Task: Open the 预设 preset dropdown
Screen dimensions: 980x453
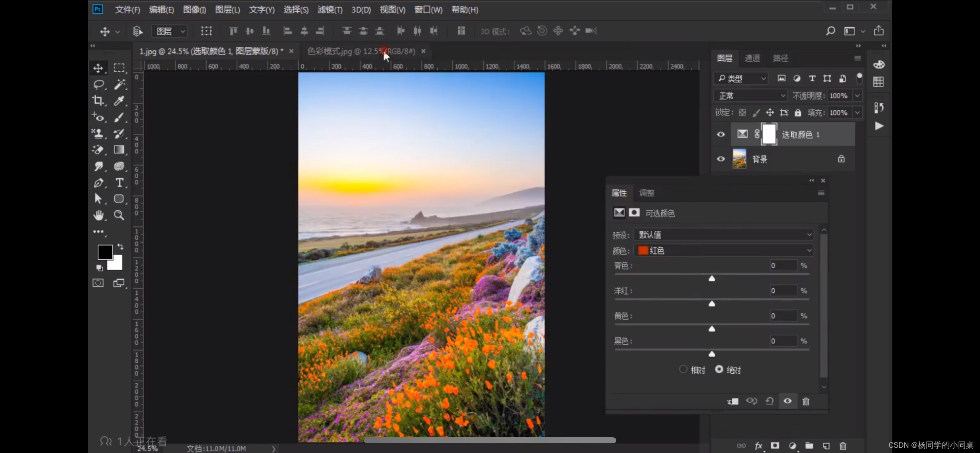Action: click(x=723, y=234)
